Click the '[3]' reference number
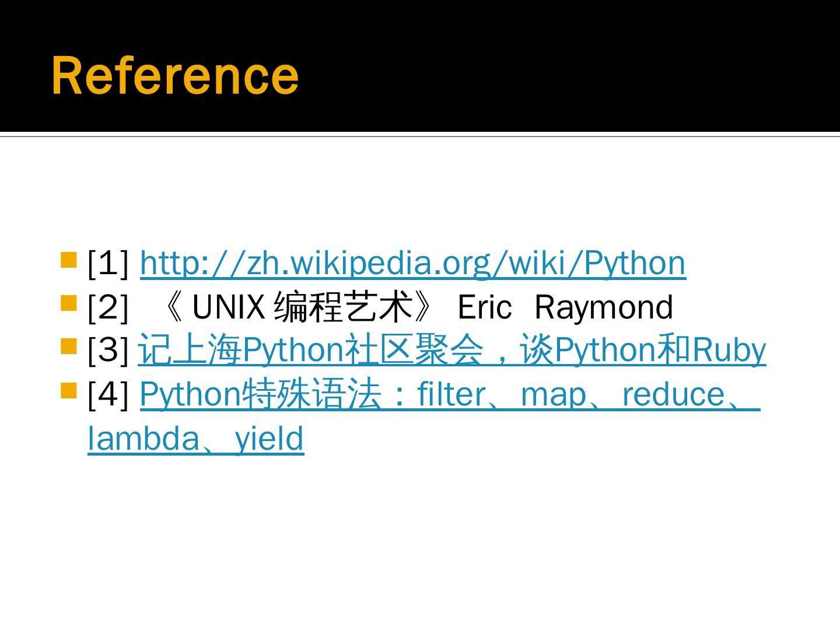The image size is (840, 630). pyautogui.click(x=108, y=351)
